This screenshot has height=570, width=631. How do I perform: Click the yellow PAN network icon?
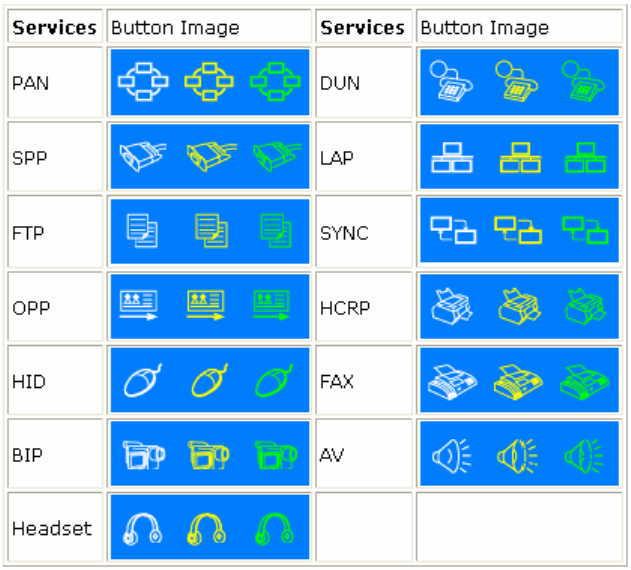208,82
